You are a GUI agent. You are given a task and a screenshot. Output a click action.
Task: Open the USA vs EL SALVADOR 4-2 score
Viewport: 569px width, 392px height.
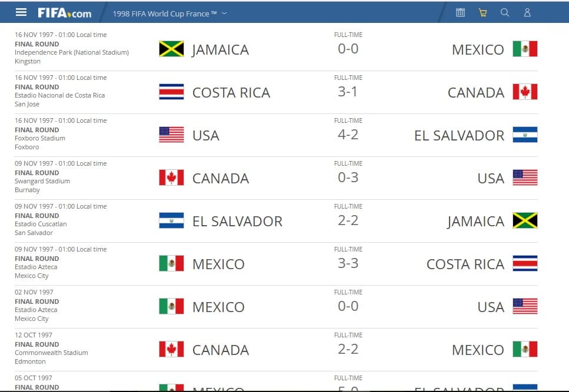click(347, 135)
